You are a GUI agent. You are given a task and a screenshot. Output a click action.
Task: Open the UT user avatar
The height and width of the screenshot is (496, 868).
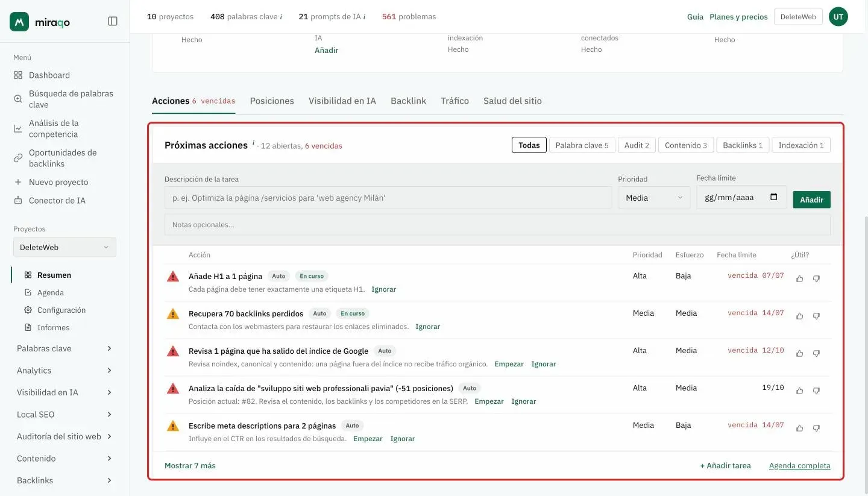click(x=838, y=17)
